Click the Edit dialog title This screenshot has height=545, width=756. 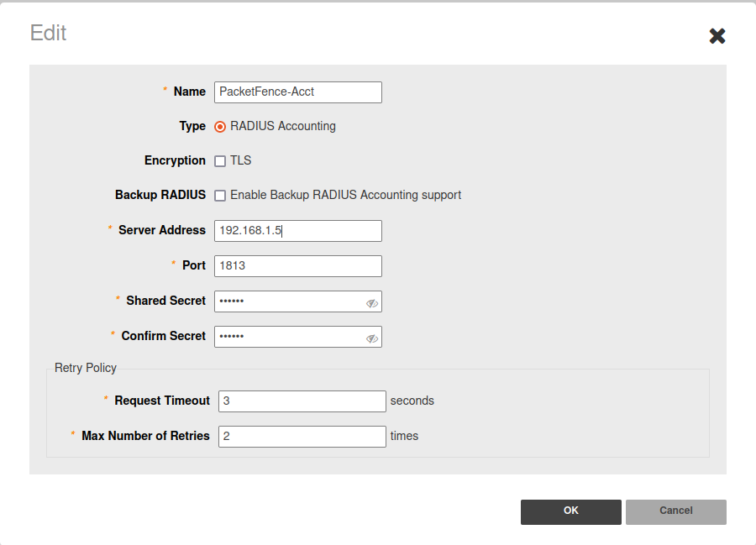click(48, 33)
